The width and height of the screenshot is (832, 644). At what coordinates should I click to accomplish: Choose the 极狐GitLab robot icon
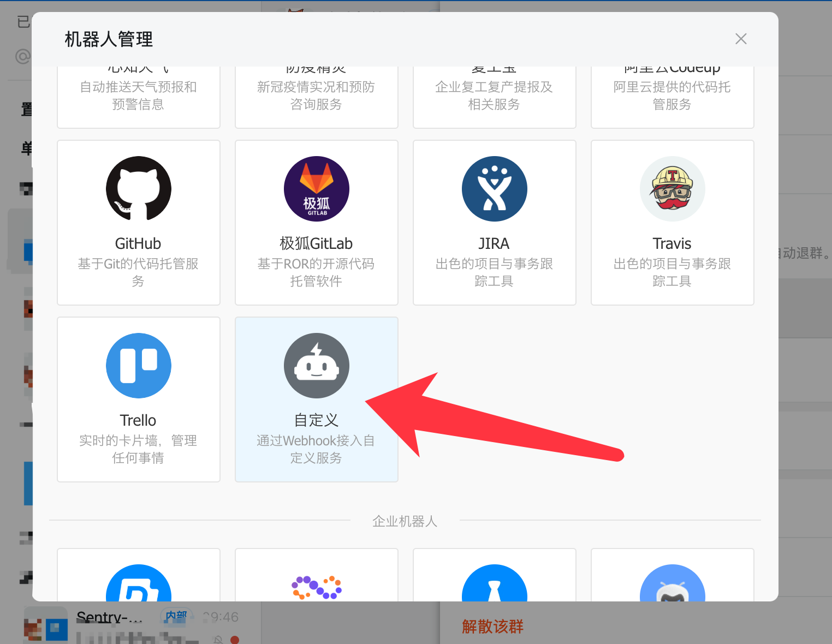pos(317,189)
